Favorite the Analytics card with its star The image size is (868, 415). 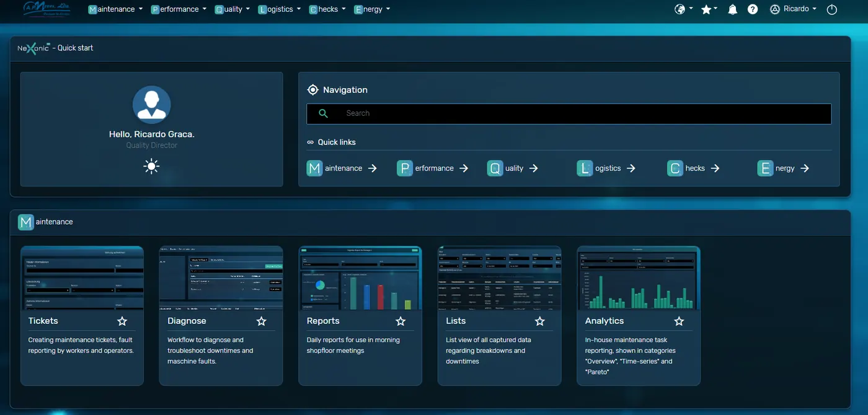pyautogui.click(x=679, y=321)
